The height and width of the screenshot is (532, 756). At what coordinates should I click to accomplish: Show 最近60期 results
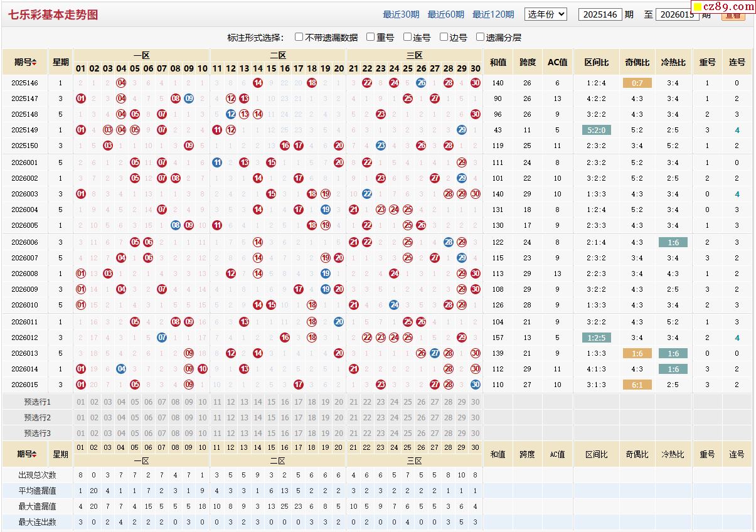(x=445, y=14)
